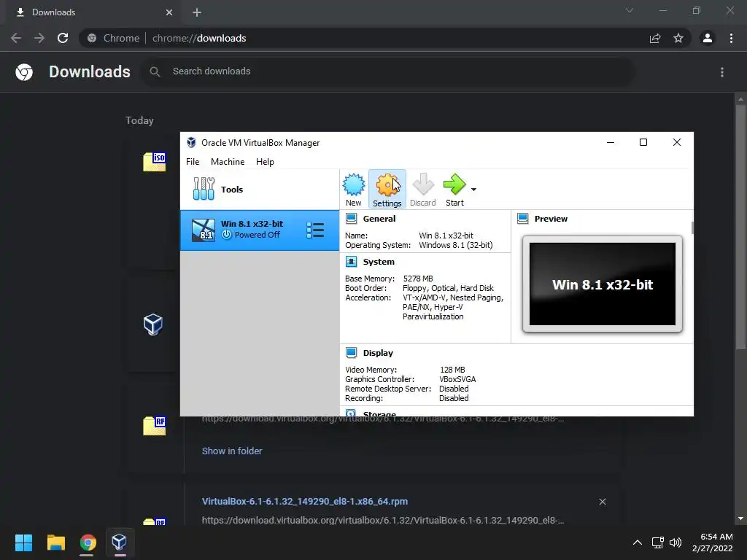Screen dimensions: 747x560
Task: Close the Downloads tab
Action: click(169, 12)
